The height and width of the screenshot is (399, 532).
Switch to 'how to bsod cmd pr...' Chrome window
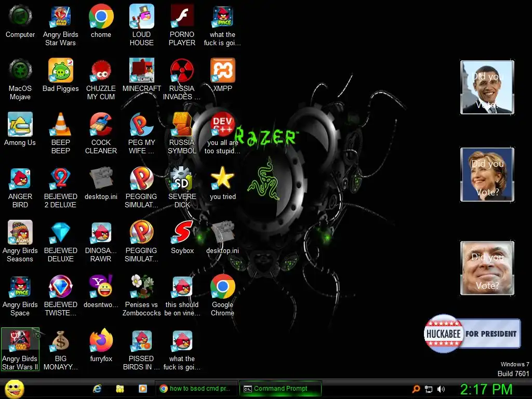[196, 389]
